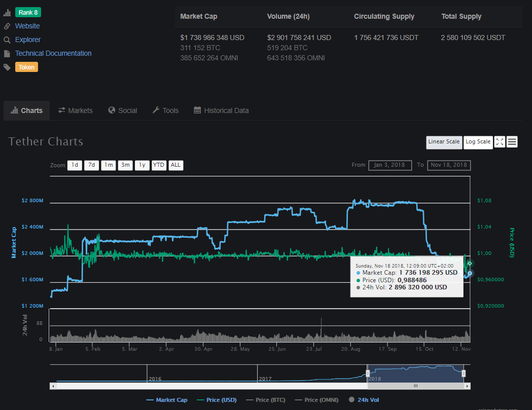Set zoom range to 7d

point(91,165)
